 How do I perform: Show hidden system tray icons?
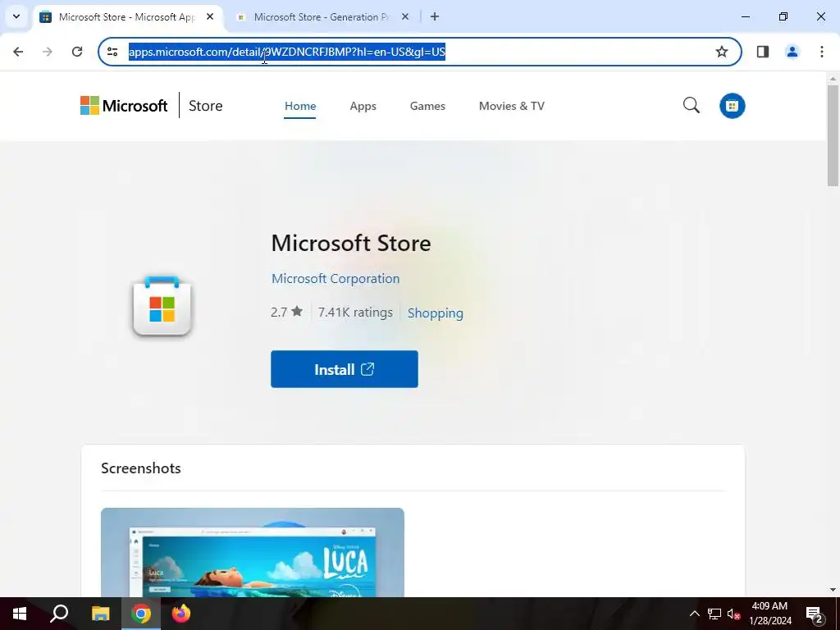coord(694,614)
